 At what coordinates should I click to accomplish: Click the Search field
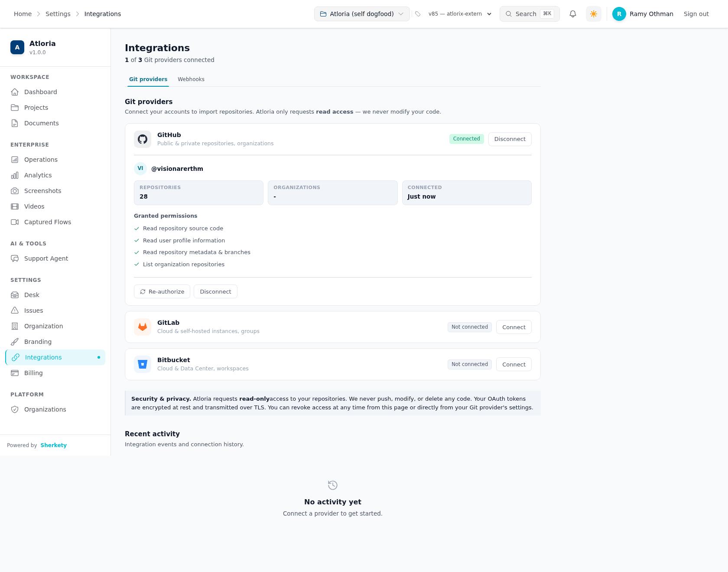[530, 14]
